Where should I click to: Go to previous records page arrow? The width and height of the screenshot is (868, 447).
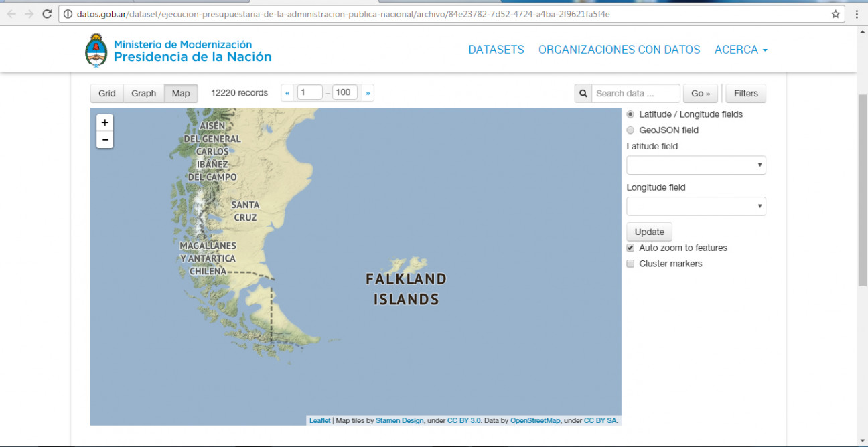point(287,93)
